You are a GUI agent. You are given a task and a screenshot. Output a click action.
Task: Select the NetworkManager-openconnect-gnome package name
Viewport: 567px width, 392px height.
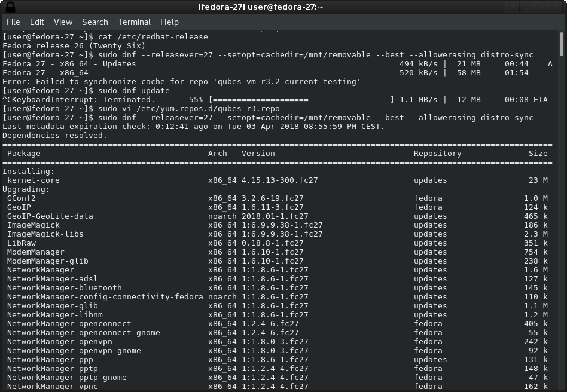(84, 333)
